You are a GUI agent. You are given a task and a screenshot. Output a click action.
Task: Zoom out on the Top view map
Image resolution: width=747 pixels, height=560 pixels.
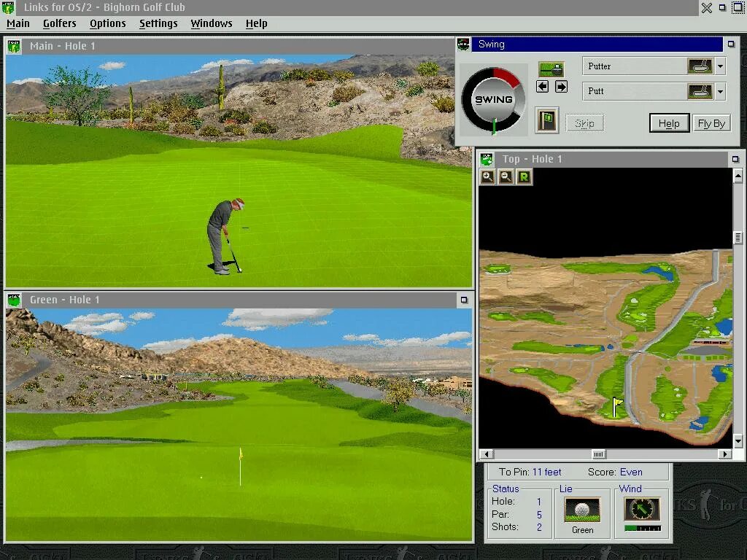coord(506,176)
